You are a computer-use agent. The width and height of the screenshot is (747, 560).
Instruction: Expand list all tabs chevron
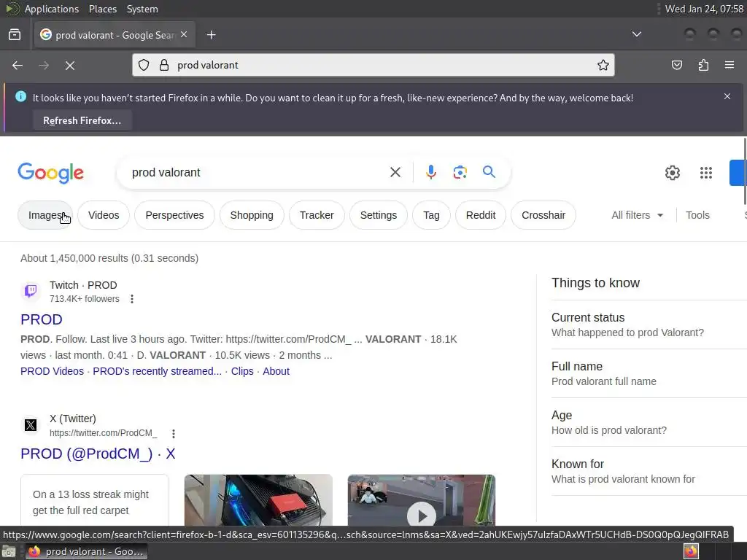pos(636,34)
